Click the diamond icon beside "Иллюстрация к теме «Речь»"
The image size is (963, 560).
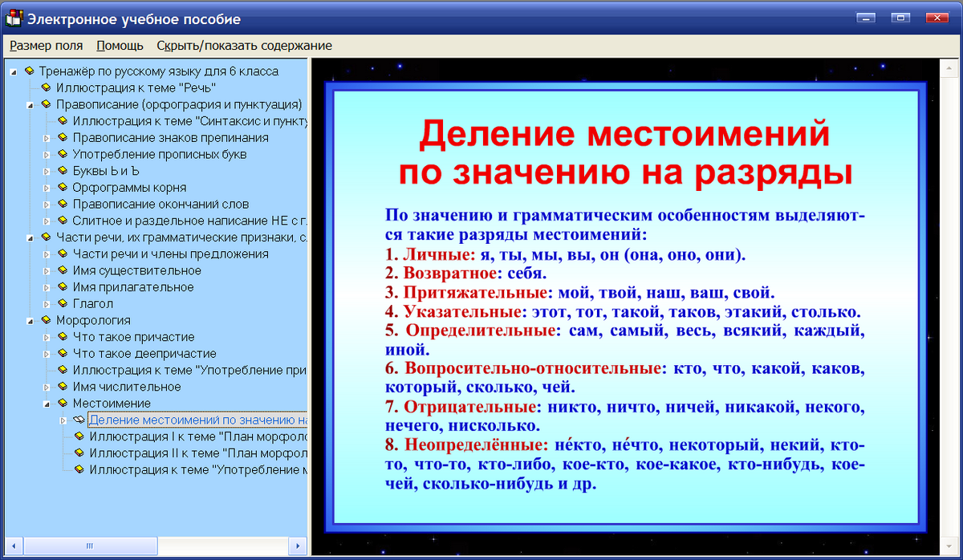(45, 87)
